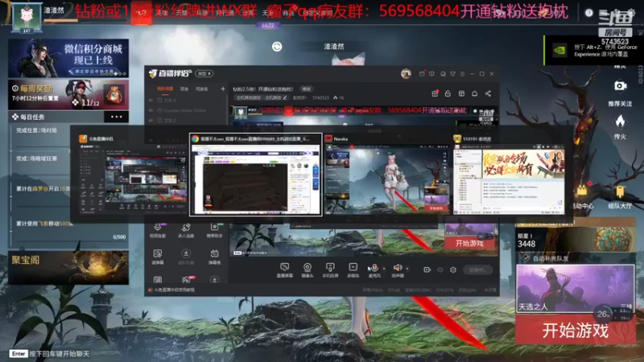Image resolution: width=644 pixels, height=362 pixels.
Task: Select the Counter-Strike Online source row
Action: (186, 110)
